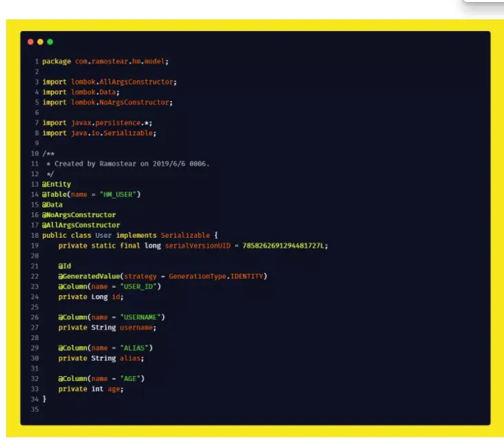Click import javax.persistence.* line
The height and width of the screenshot is (441, 504).
click(x=97, y=123)
